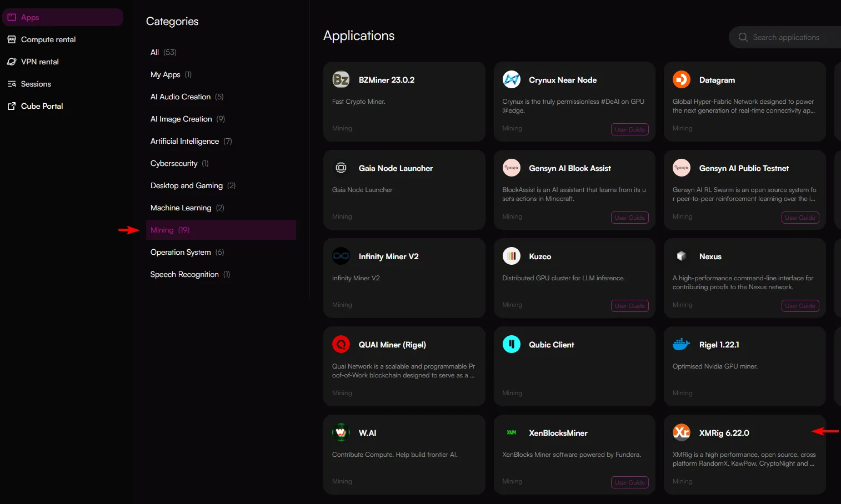Click the QUAI Miner red logo
The width and height of the screenshot is (841, 504).
tap(341, 344)
